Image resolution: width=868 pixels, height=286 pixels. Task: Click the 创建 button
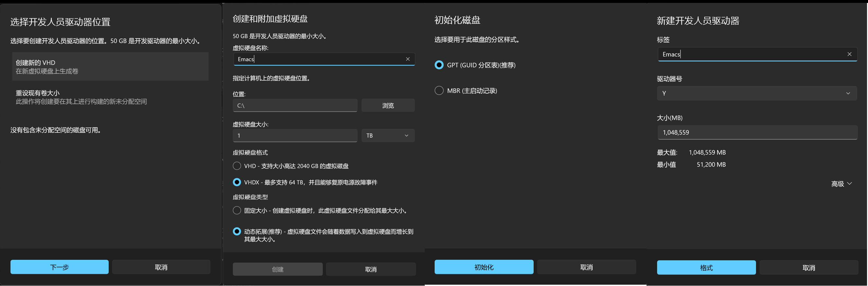278,269
